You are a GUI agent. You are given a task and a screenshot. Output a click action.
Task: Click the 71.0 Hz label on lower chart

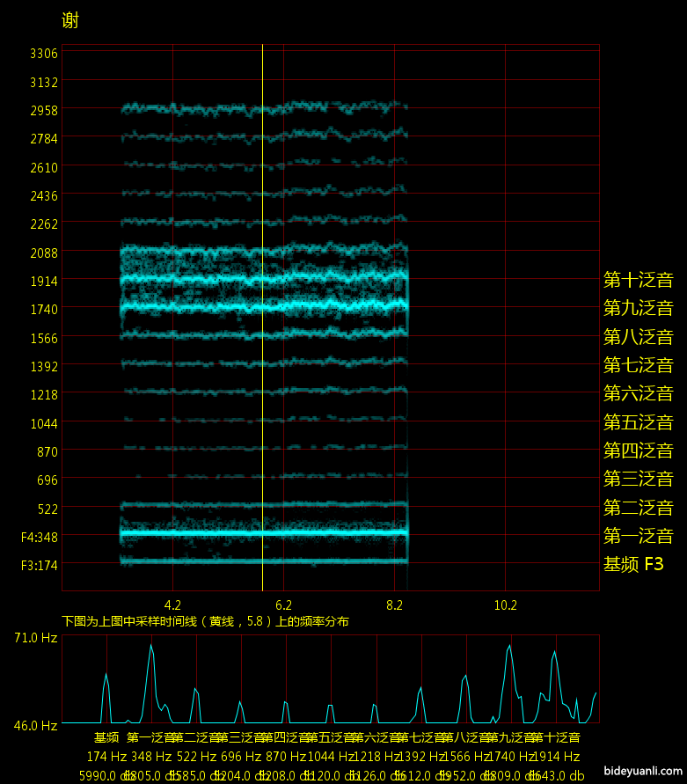click(35, 637)
